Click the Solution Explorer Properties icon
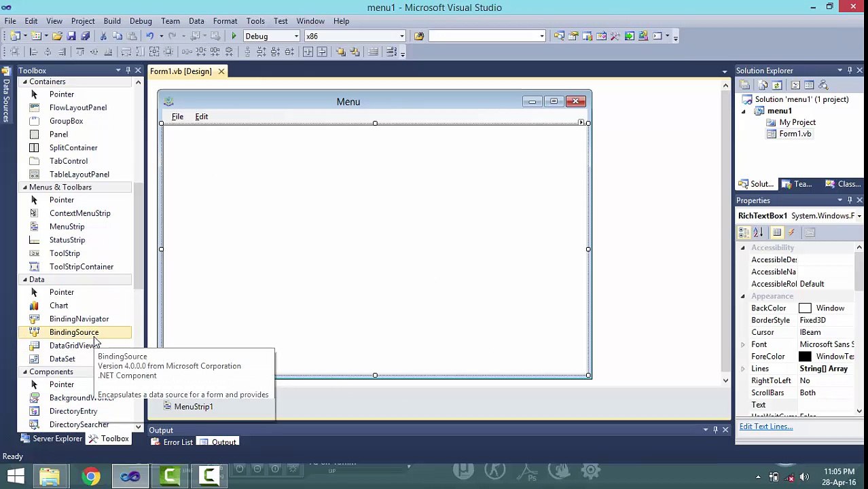Viewport: 868px width, 489px height. coord(744,85)
